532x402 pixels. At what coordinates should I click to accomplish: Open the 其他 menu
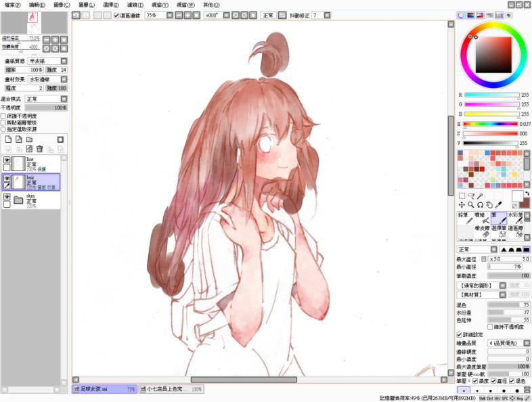coord(211,5)
